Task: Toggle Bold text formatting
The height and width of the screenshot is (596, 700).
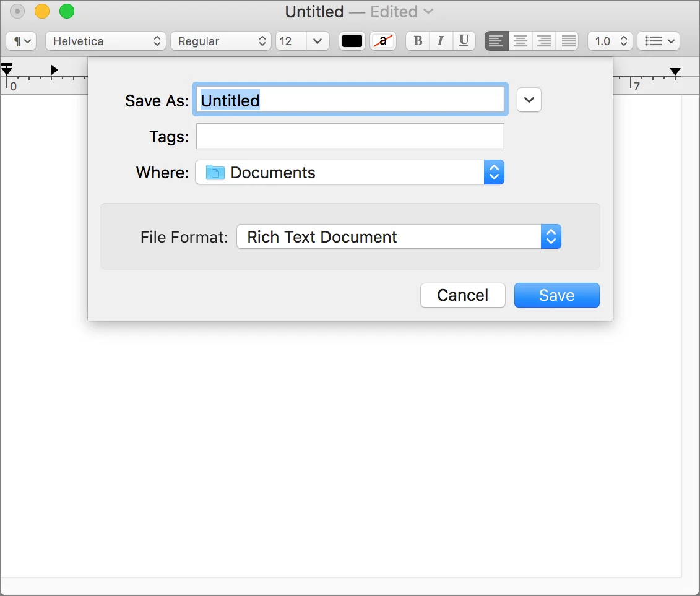Action: [418, 41]
